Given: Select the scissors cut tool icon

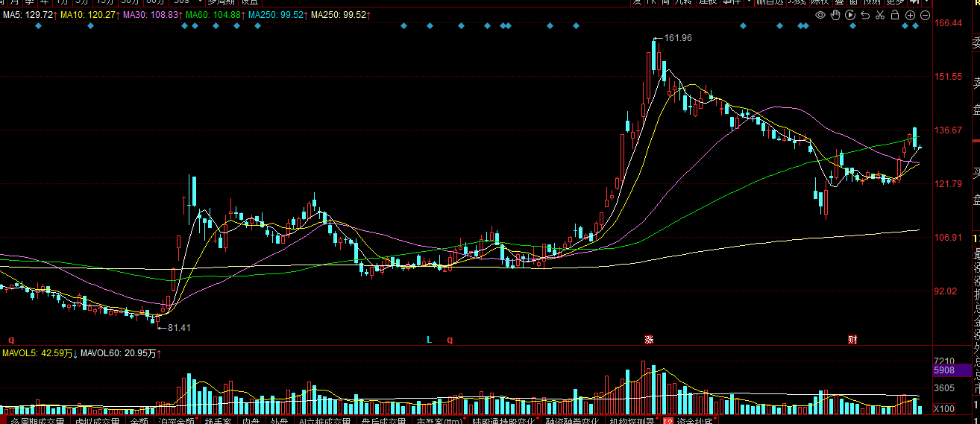Looking at the screenshot, I should pyautogui.click(x=880, y=15).
